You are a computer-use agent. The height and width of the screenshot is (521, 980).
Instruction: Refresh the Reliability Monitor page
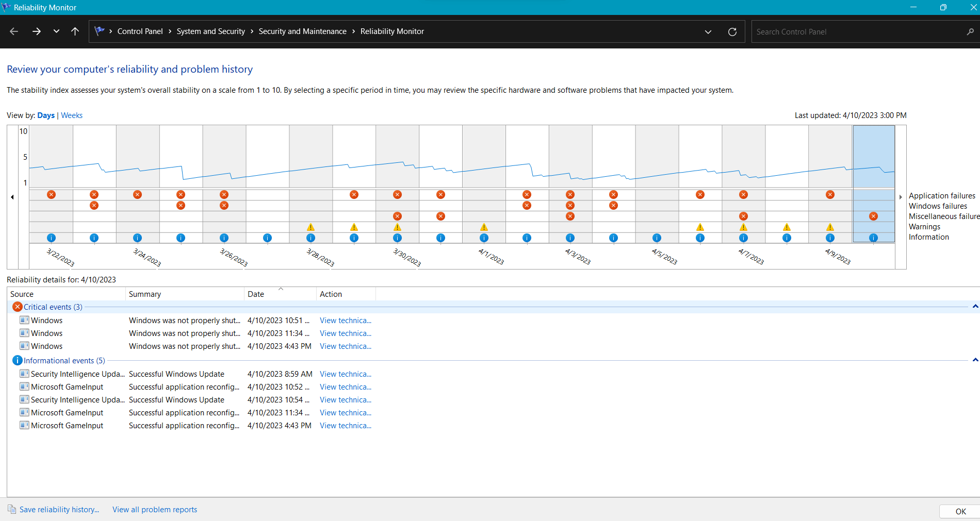[732, 32]
